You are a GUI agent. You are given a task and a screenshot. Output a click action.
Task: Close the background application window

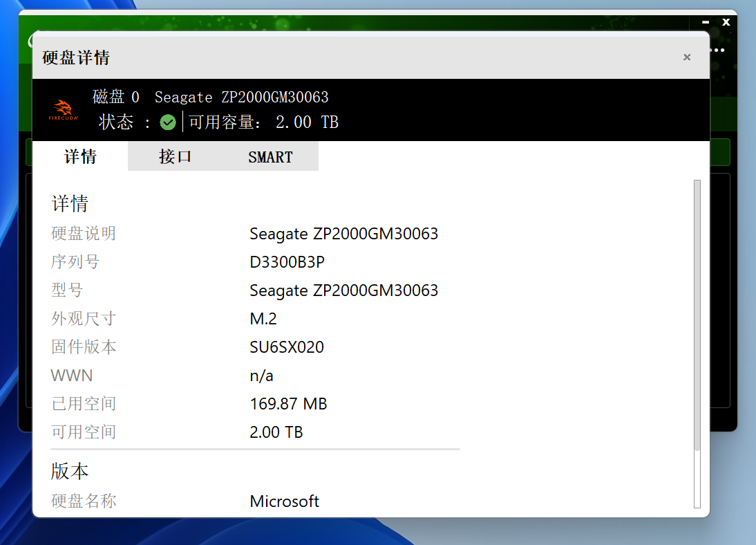[x=726, y=22]
